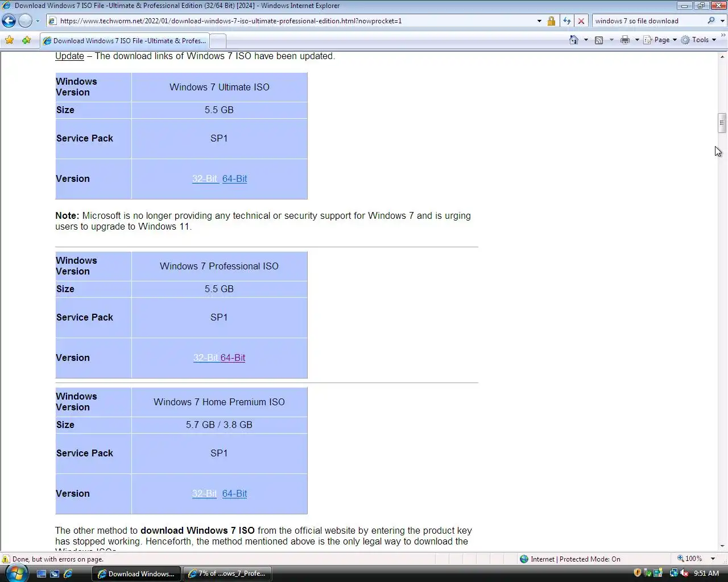
Task: Click the scrollbar up arrow
Action: click(x=722, y=56)
